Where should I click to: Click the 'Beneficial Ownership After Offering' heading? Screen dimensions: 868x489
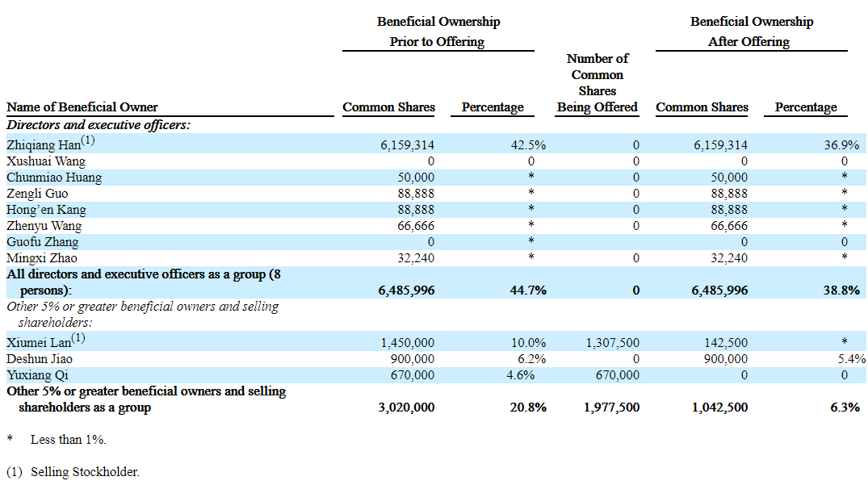click(751, 31)
